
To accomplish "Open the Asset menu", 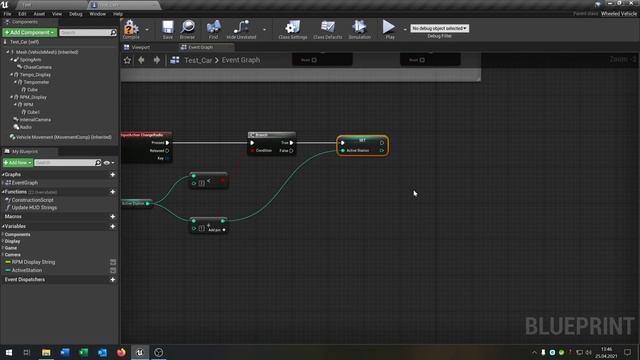I will tap(39, 14).
